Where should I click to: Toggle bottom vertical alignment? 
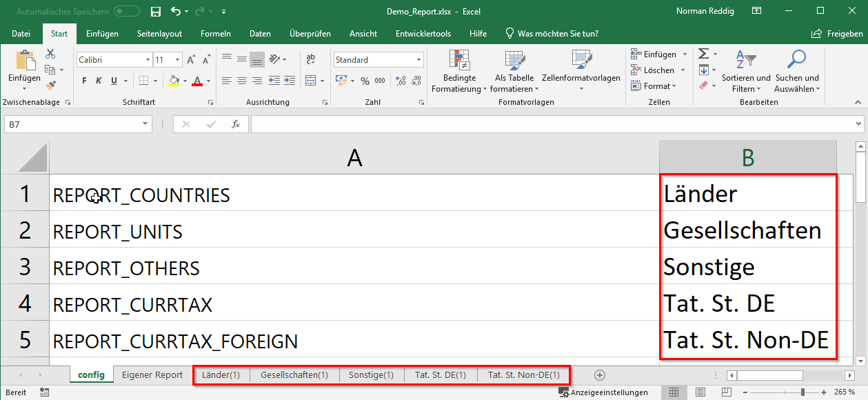click(x=257, y=59)
